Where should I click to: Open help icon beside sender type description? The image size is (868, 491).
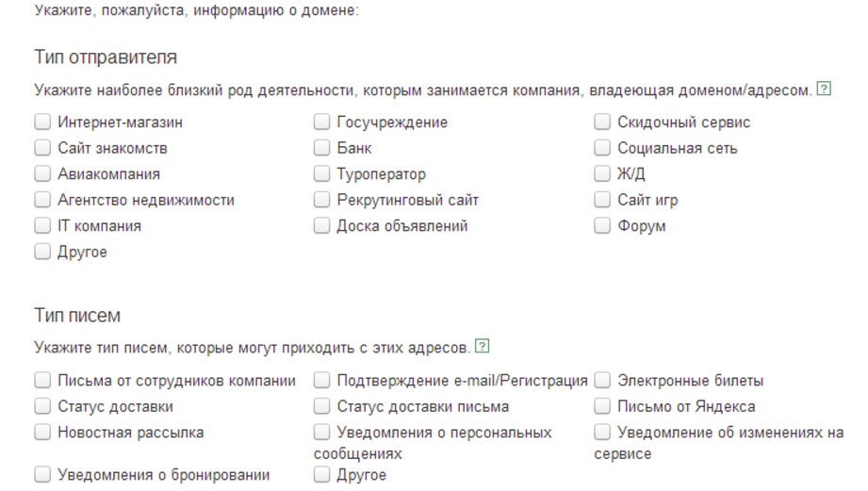825,90
